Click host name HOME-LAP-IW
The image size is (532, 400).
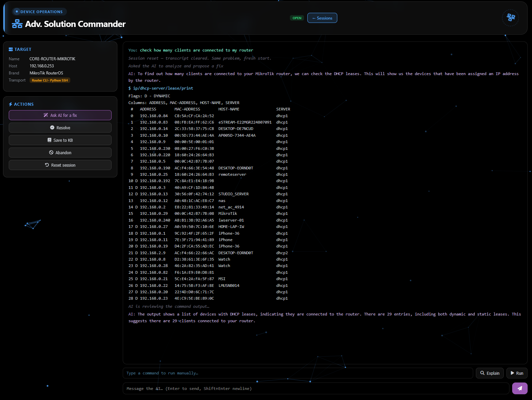pos(231,227)
